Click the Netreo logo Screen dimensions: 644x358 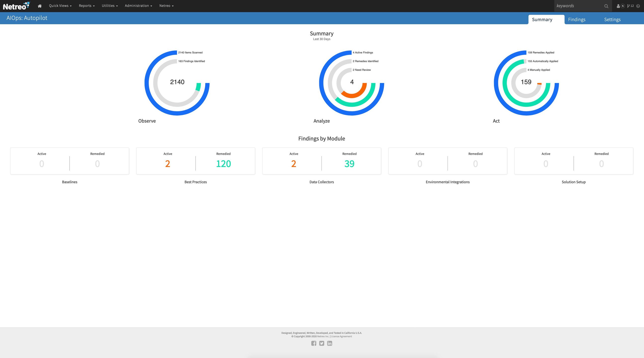[16, 5]
